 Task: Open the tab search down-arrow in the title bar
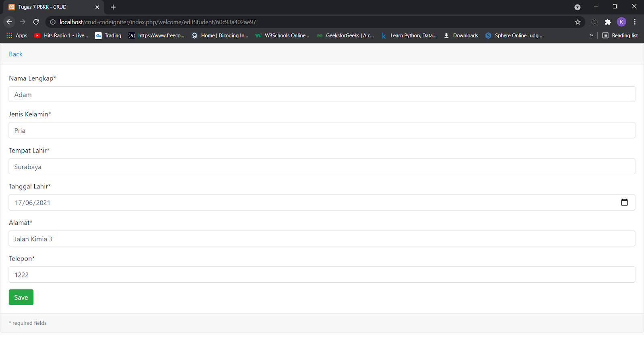point(578,7)
